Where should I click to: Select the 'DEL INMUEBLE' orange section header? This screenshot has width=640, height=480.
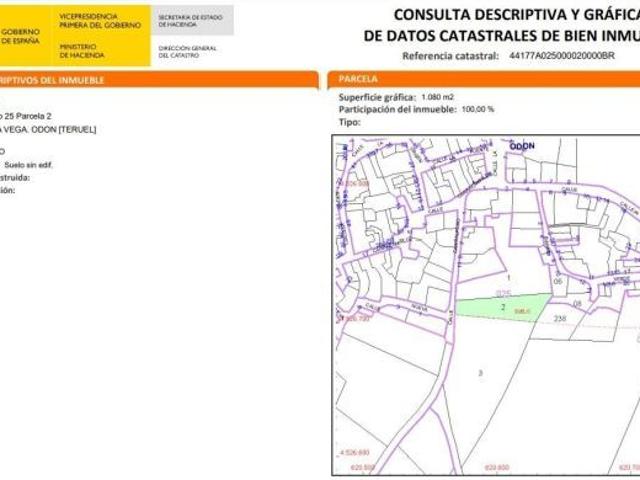tap(159, 80)
